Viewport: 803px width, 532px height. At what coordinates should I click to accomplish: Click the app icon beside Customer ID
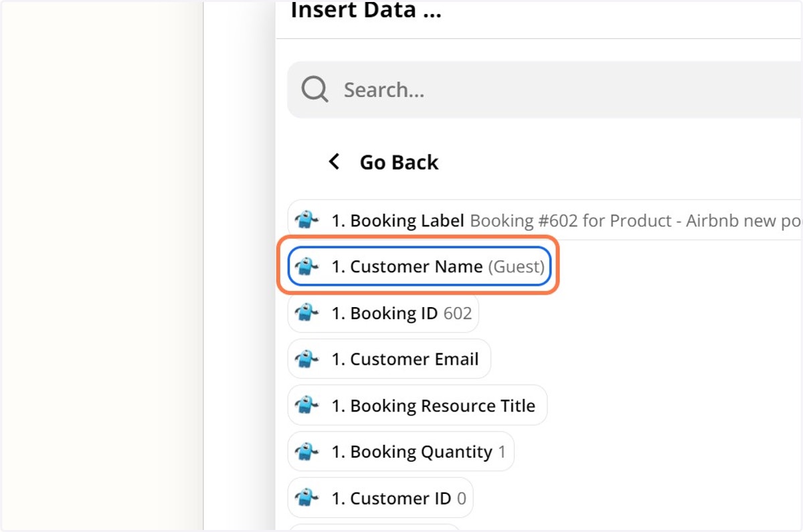click(306, 497)
